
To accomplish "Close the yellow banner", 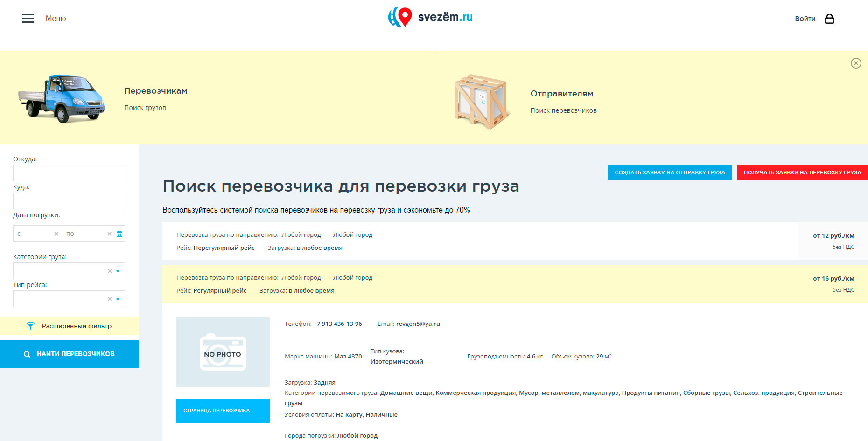I will coord(855,63).
